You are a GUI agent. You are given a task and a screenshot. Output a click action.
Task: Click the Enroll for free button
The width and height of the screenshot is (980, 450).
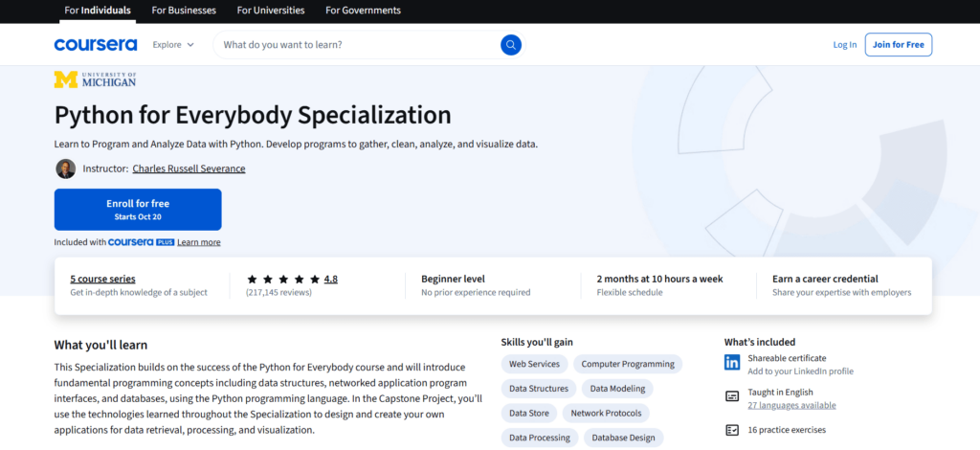tap(138, 209)
